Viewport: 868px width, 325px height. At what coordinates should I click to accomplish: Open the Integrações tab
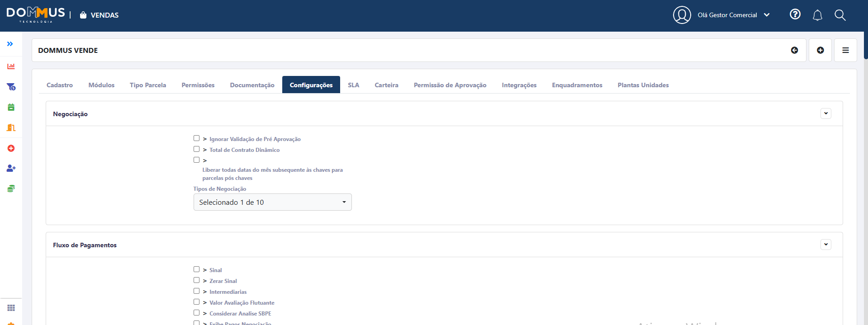[x=519, y=85]
